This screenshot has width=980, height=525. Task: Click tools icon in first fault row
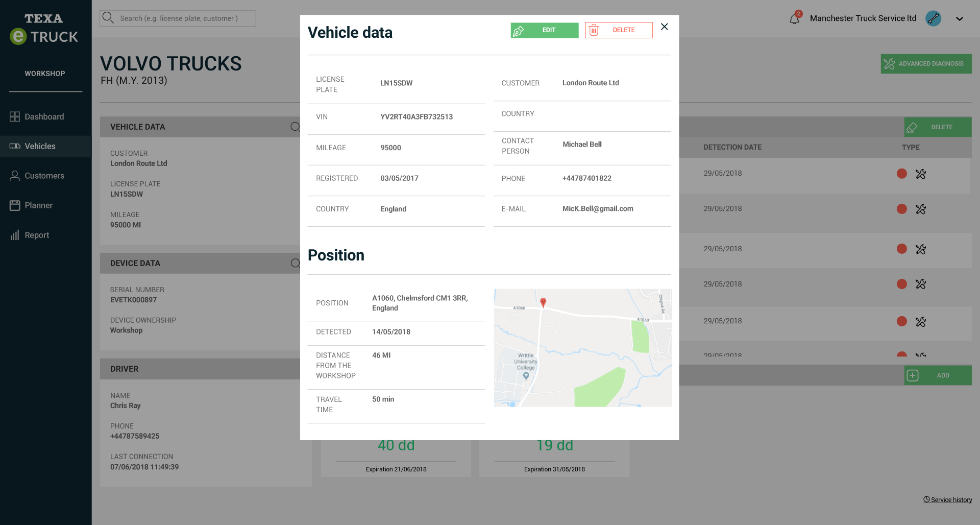click(921, 174)
